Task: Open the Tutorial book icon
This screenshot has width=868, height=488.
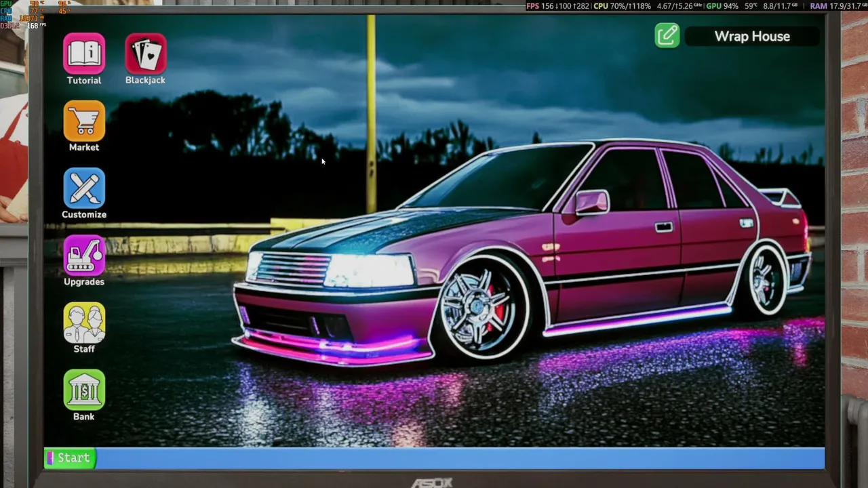Action: click(84, 54)
